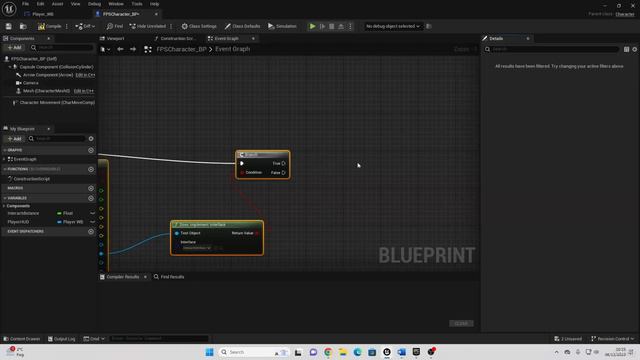Open Class Settings gear button
640x360 pixels.
pyautogui.click(x=199, y=26)
